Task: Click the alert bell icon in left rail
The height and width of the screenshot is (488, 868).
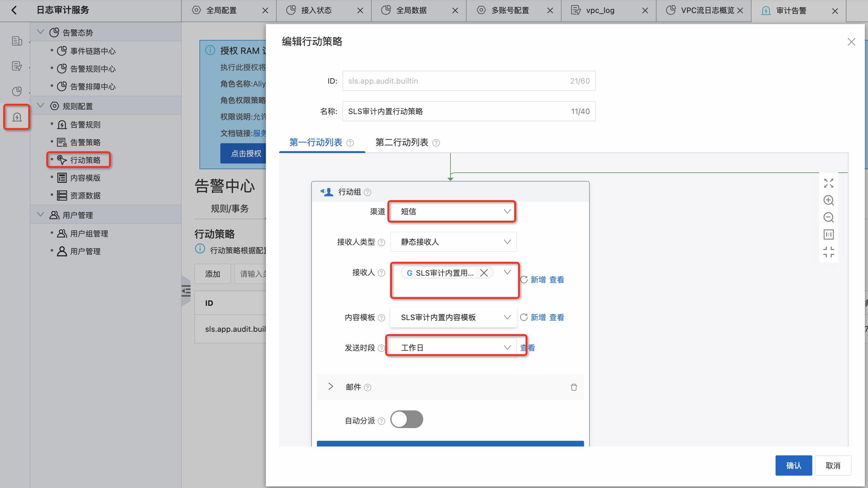Action: point(17,117)
